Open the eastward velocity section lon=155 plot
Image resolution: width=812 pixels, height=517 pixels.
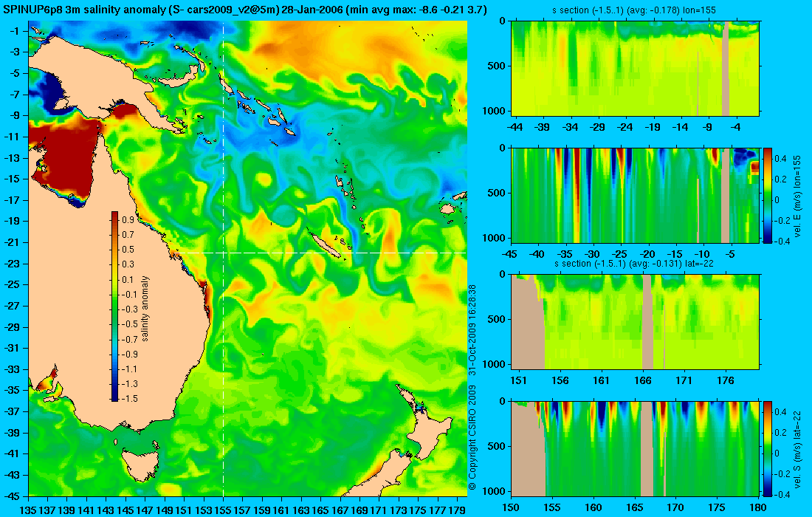(635, 195)
